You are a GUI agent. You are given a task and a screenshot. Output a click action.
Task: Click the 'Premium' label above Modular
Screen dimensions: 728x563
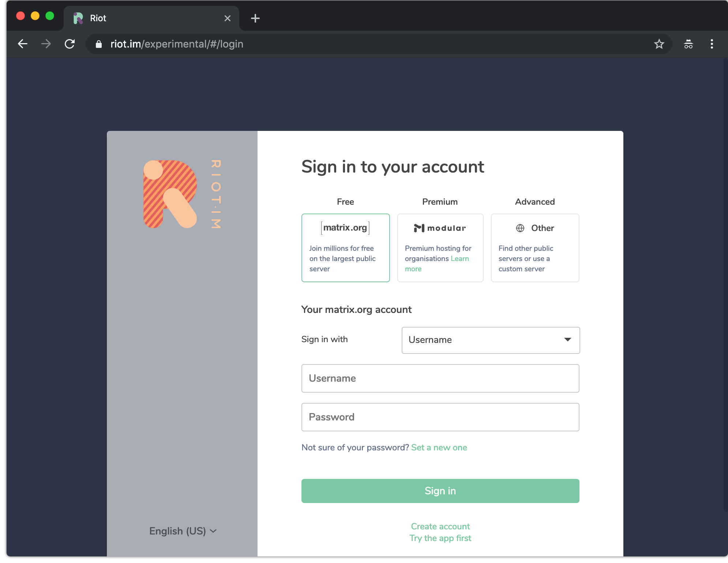pyautogui.click(x=440, y=202)
